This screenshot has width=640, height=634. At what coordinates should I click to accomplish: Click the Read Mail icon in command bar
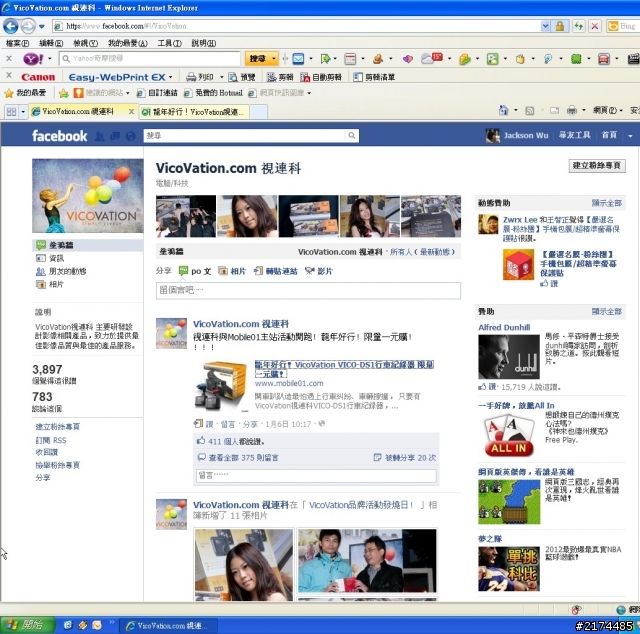tap(554, 111)
